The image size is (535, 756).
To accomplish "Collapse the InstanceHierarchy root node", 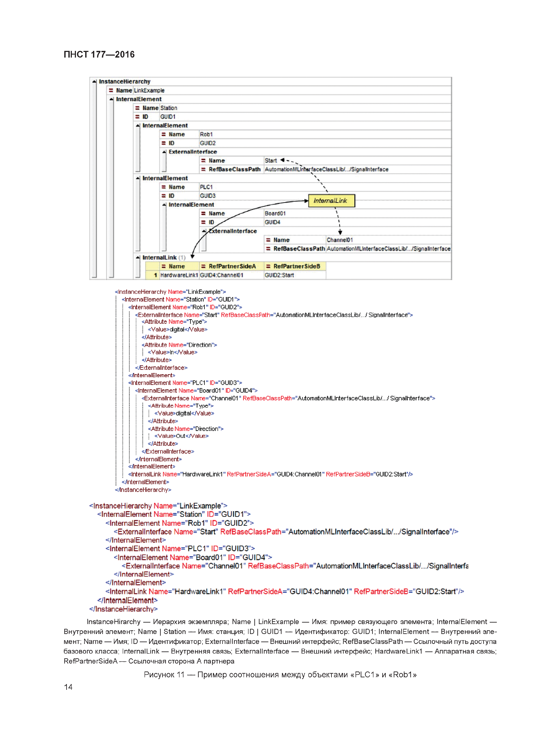I will click(x=94, y=81).
